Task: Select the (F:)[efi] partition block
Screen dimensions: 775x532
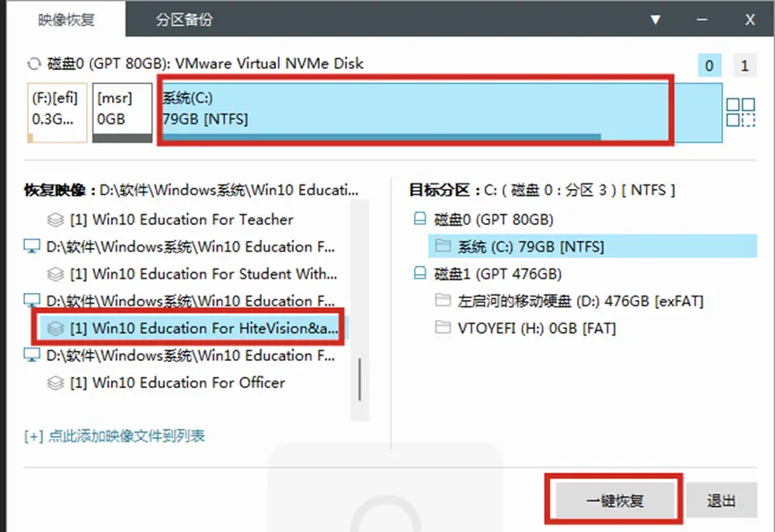Action: [57, 113]
